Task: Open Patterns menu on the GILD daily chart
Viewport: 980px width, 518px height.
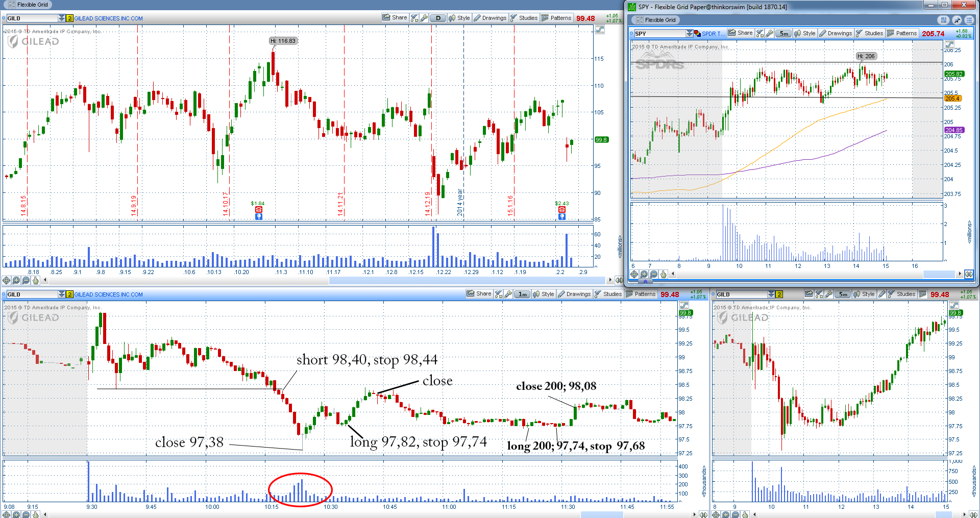Action: (557, 18)
